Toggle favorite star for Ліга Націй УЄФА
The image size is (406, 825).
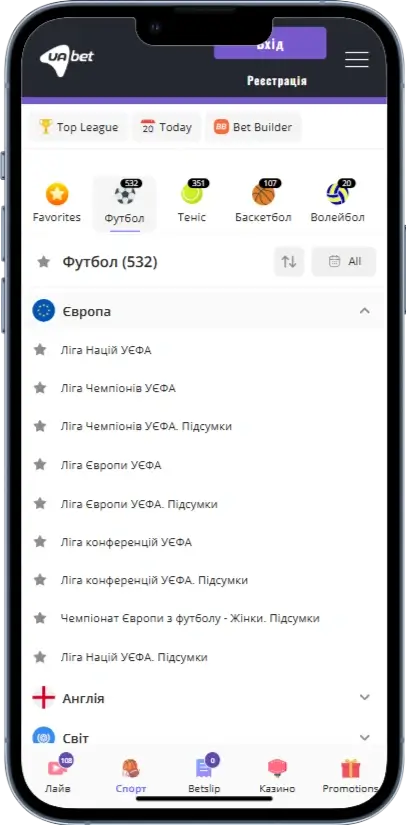(40, 349)
